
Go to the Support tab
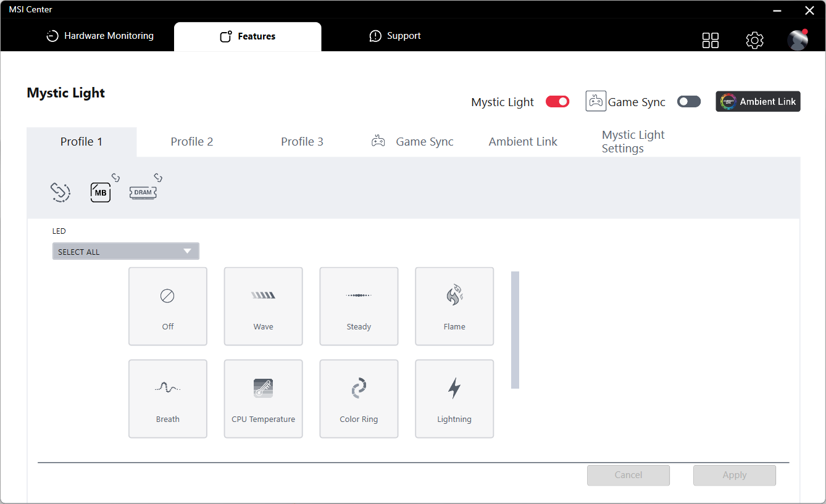click(395, 36)
